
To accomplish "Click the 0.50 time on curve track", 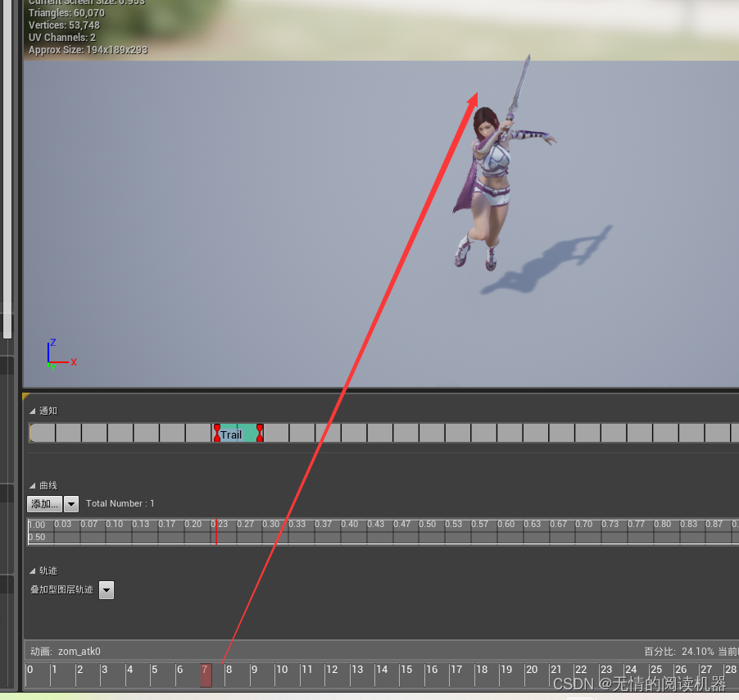I will [x=428, y=524].
